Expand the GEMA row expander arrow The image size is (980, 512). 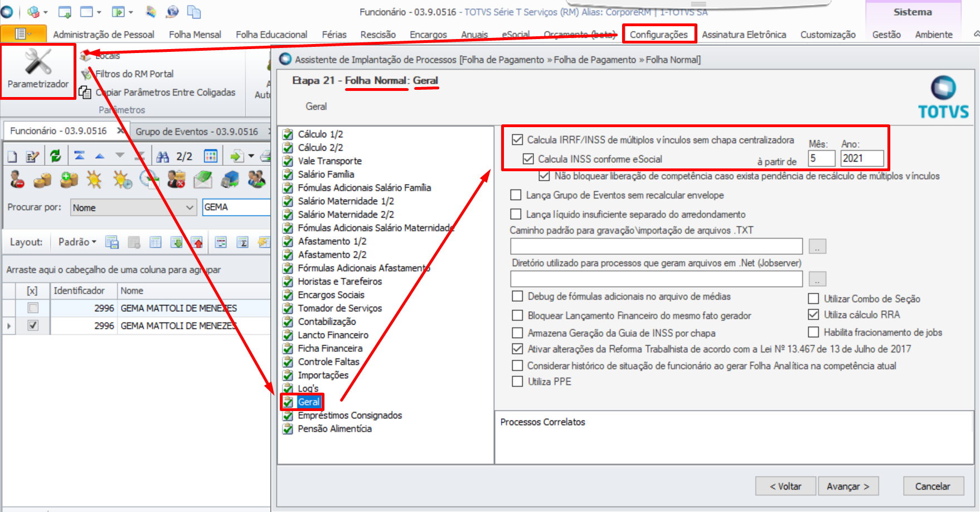click(x=8, y=325)
